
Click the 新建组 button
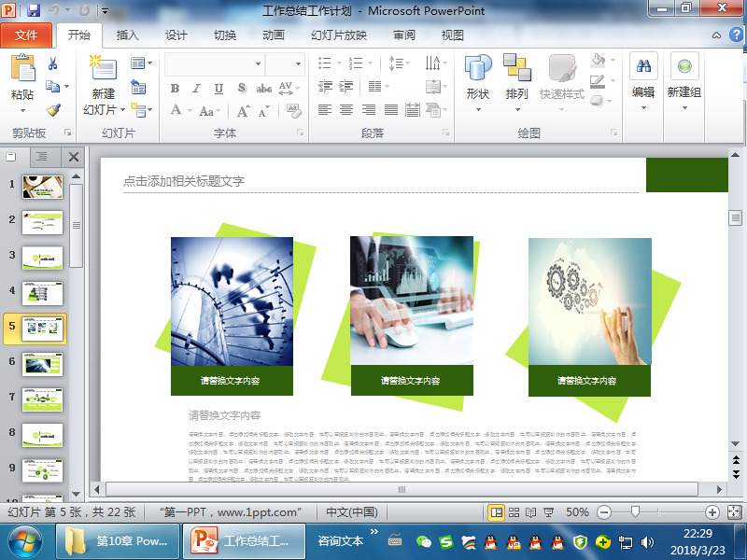tap(684, 77)
